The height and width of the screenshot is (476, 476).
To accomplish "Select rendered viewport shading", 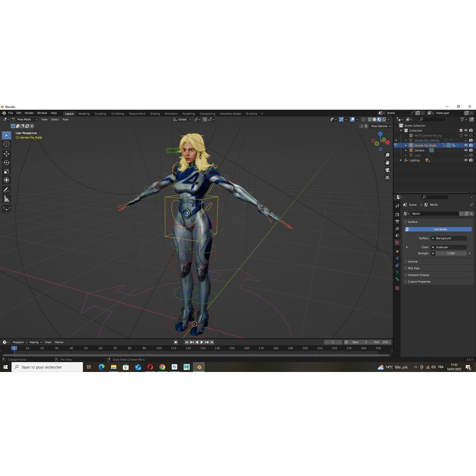I will point(384,119).
